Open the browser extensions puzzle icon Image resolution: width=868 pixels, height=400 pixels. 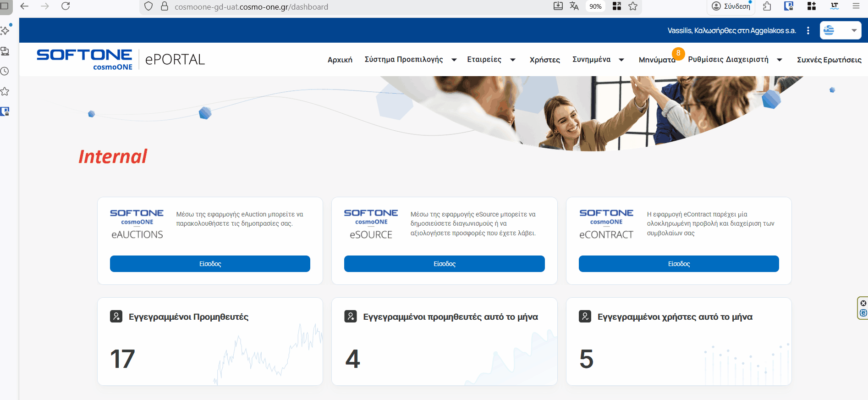(x=767, y=6)
